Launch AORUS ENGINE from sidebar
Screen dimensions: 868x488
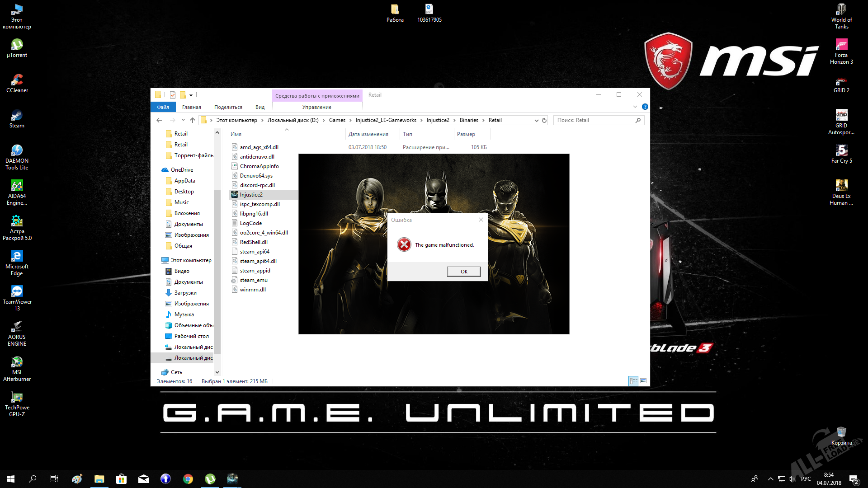pyautogui.click(x=17, y=327)
